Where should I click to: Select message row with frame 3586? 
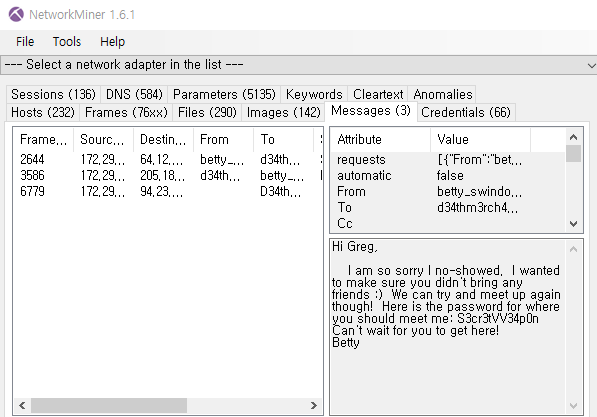point(168,175)
